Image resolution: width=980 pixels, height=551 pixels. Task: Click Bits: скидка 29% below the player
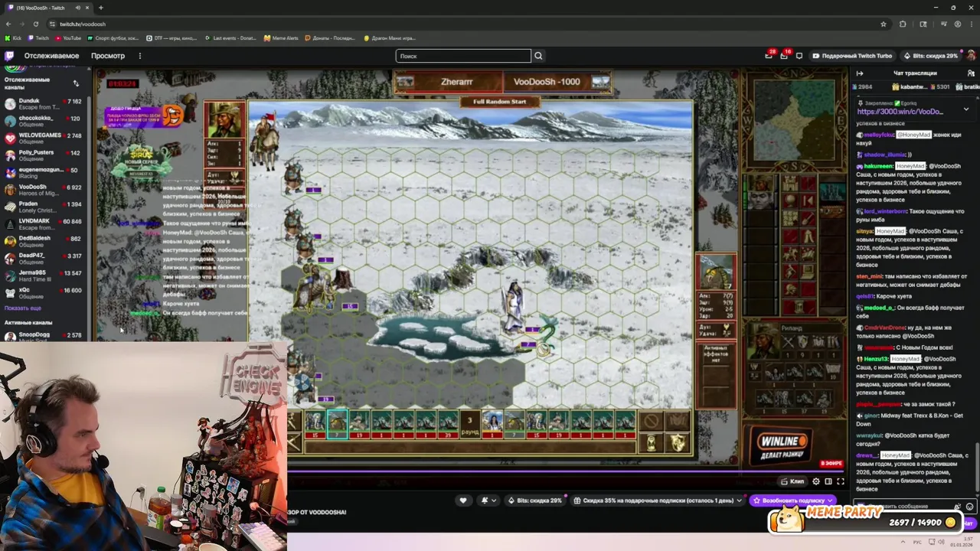tap(534, 500)
